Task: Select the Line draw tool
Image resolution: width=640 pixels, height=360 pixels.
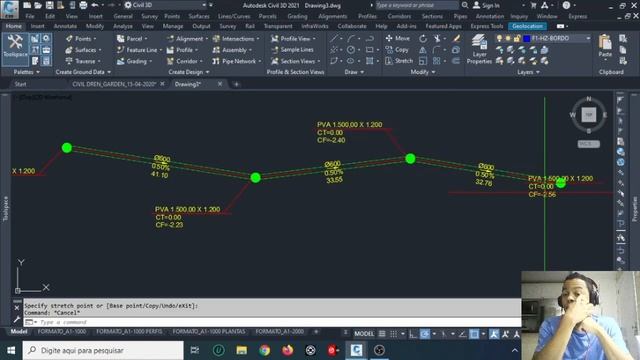Action: click(x=334, y=39)
